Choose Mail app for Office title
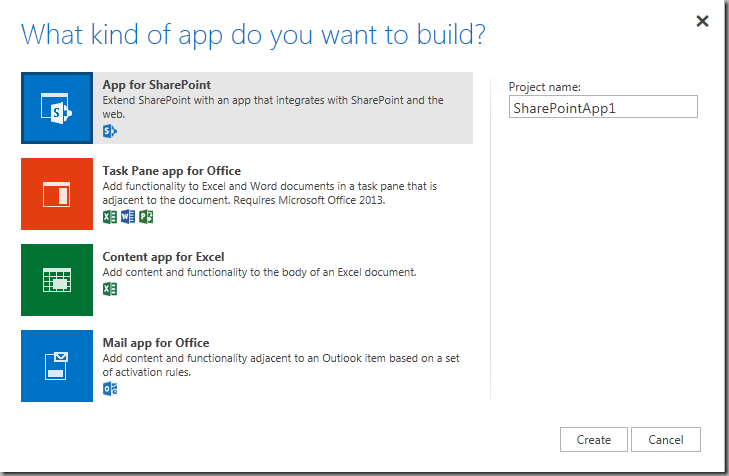The height and width of the screenshot is (476, 729). pos(155,343)
